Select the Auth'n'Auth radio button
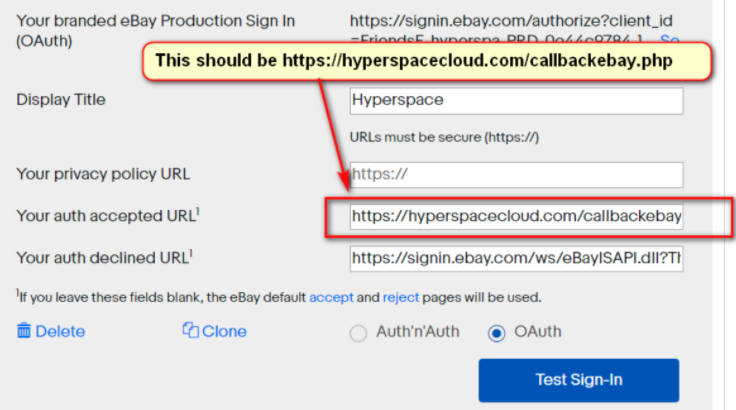This screenshot has width=736, height=410. pyautogui.click(x=358, y=334)
